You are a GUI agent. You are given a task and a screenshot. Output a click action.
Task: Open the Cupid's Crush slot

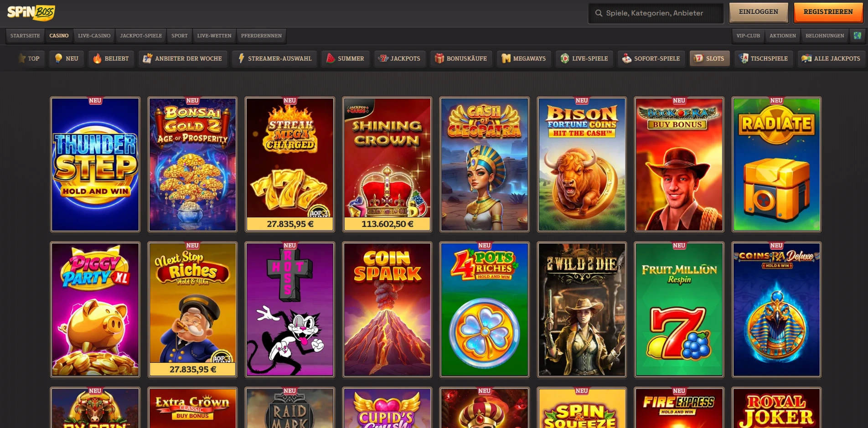pos(387,408)
